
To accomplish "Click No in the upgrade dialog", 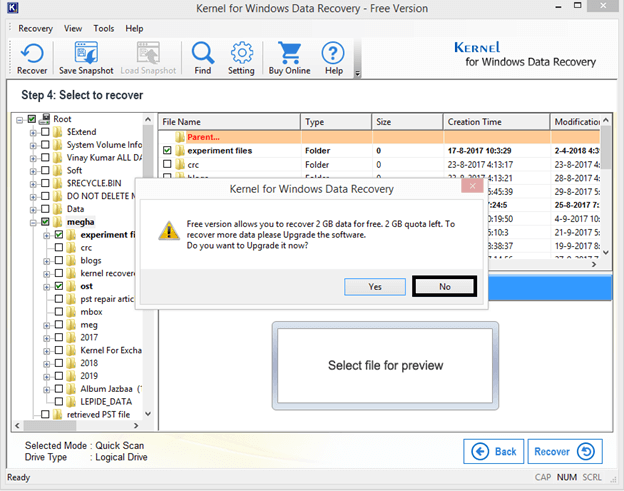I will pyautogui.click(x=445, y=286).
